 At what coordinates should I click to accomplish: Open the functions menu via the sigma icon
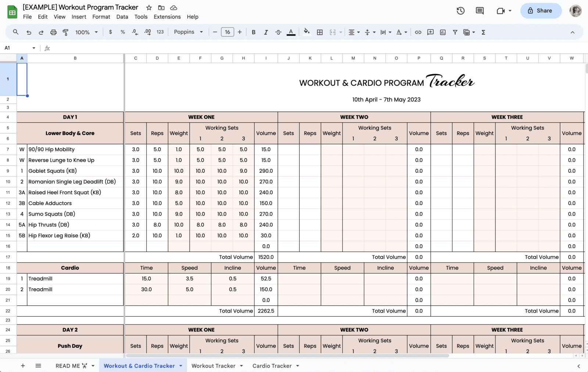point(483,32)
